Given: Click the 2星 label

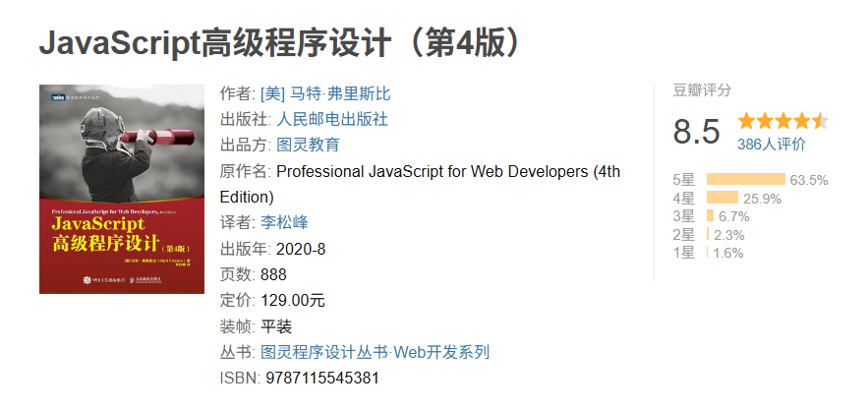Looking at the screenshot, I should coord(683,235).
